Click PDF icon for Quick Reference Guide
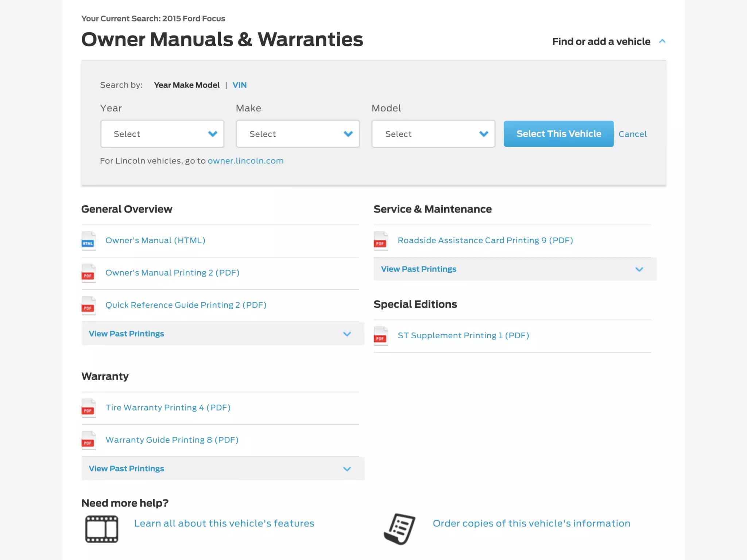This screenshot has height=560, width=747. [x=88, y=306]
